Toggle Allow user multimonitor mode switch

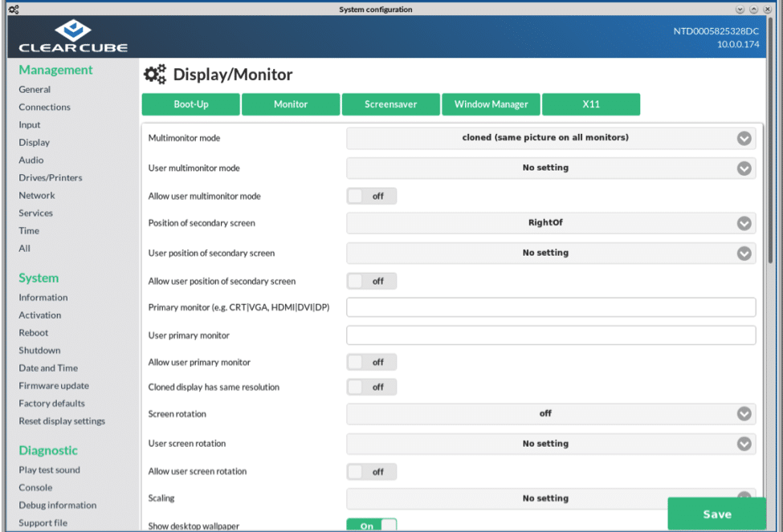pyautogui.click(x=372, y=196)
